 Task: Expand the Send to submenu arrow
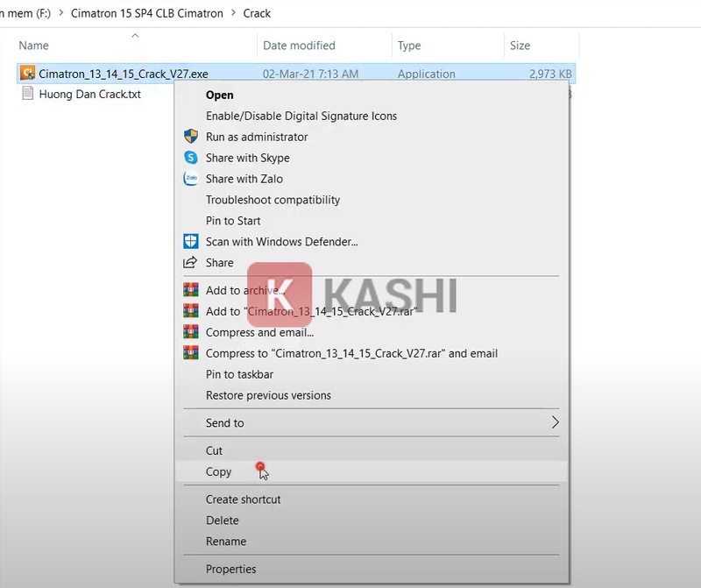tap(555, 422)
